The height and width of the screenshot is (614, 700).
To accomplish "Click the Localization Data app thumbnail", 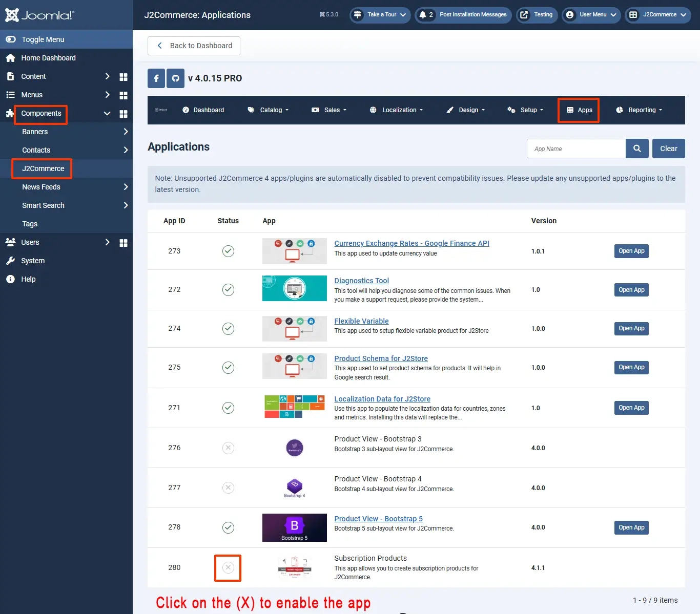I will [295, 407].
